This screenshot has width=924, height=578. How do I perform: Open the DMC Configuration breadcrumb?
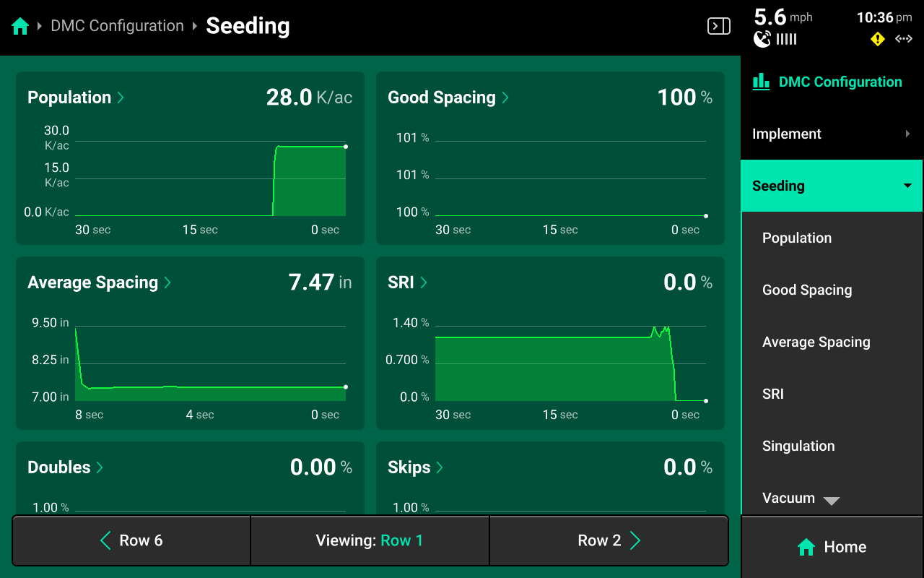pyautogui.click(x=117, y=26)
